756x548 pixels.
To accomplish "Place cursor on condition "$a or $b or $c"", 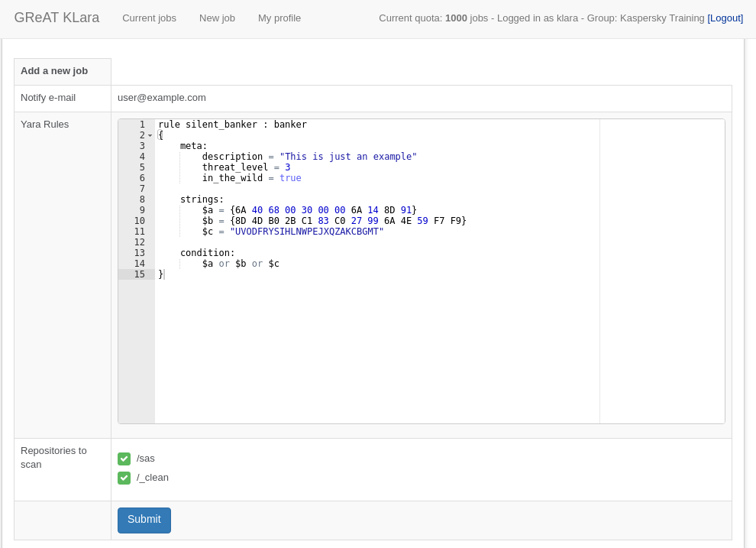I will pos(240,264).
